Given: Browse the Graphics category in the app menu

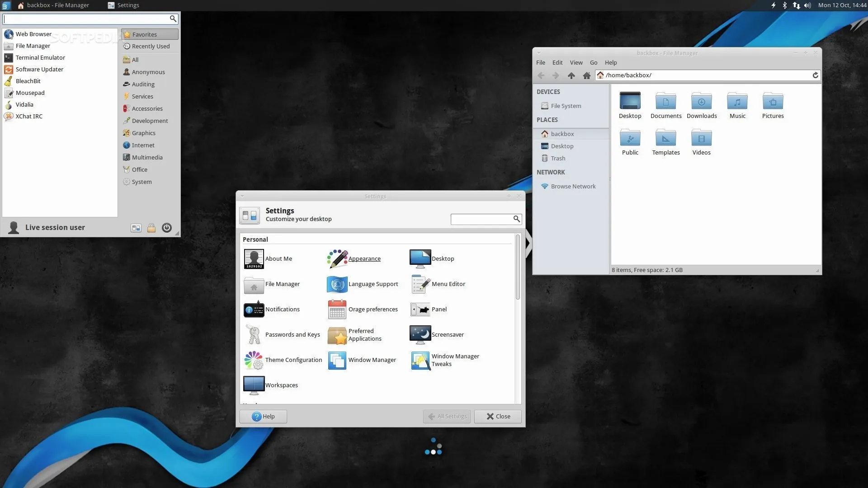Looking at the screenshot, I should [x=144, y=133].
